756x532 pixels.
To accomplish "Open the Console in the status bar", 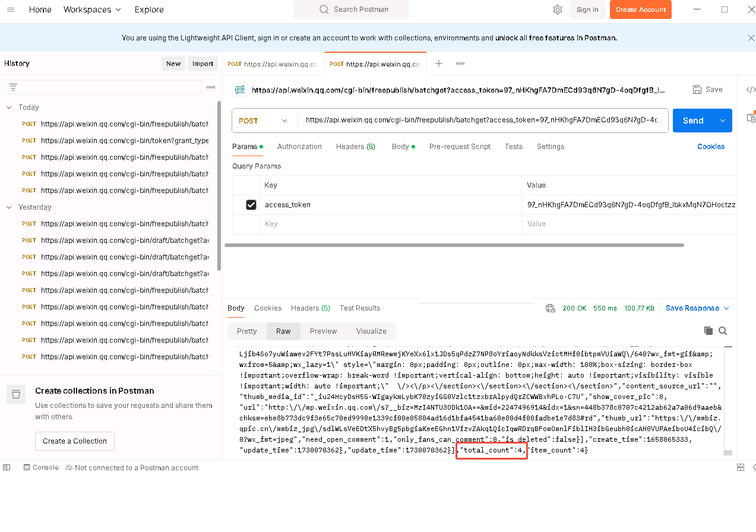I will click(x=40, y=468).
